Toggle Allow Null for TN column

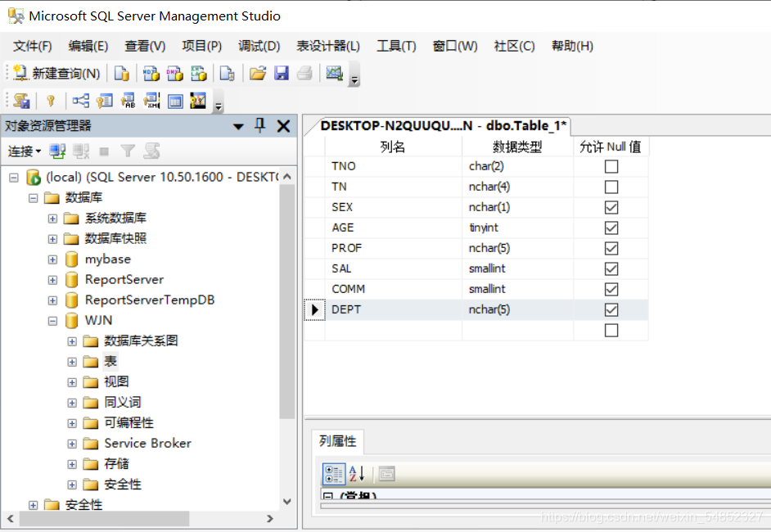(611, 187)
